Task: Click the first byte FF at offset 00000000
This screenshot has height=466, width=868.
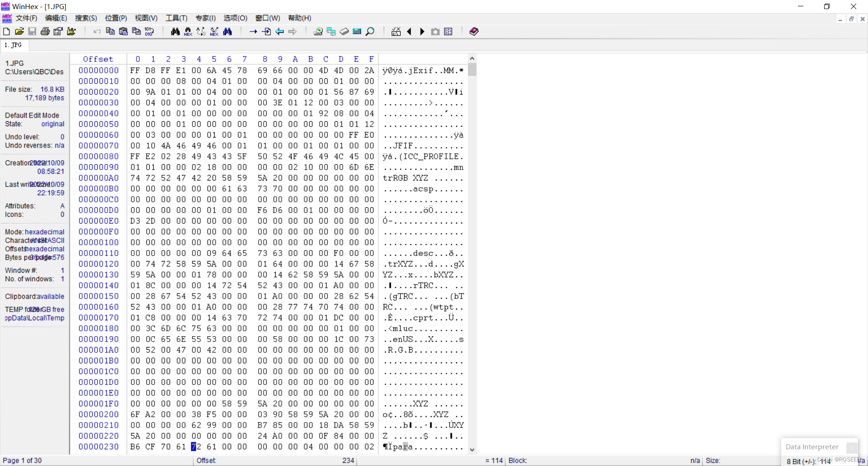Action: pyautogui.click(x=135, y=71)
